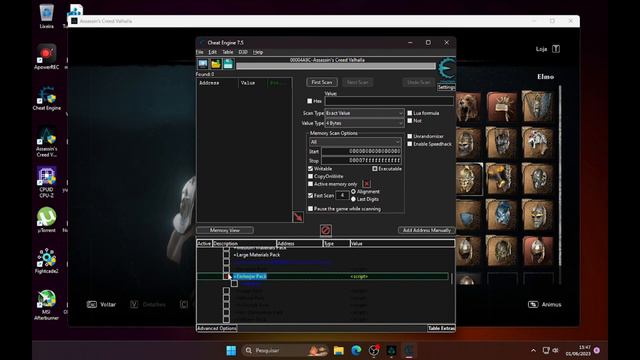Open the Edit menu in Cheat Engine
The image size is (640, 360).
[213, 52]
